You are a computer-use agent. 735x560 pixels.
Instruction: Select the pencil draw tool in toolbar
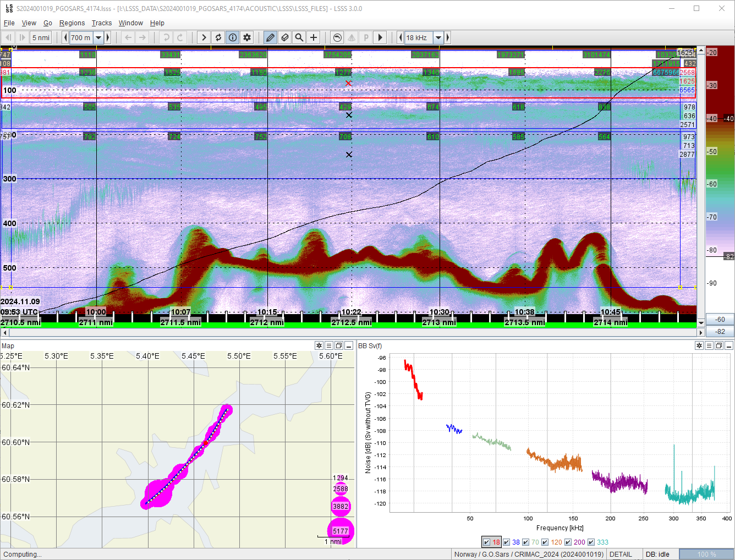point(270,37)
